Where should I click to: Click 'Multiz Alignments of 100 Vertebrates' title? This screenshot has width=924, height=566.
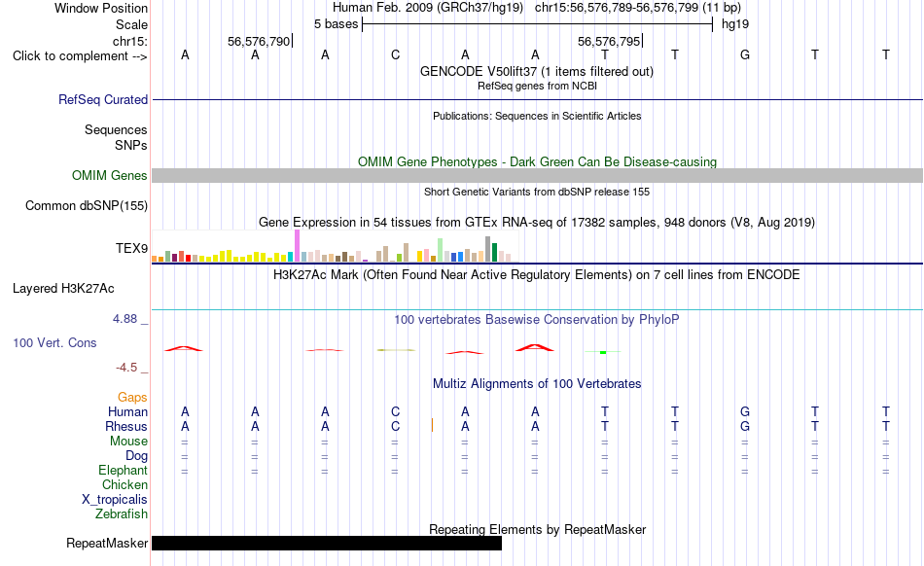537,384
